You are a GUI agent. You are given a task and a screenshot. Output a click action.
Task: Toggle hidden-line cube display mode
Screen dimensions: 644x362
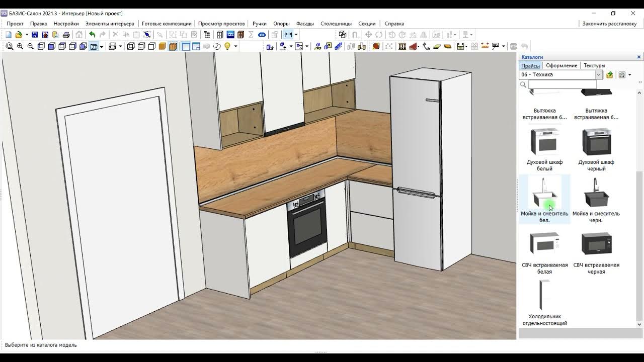coord(141,46)
